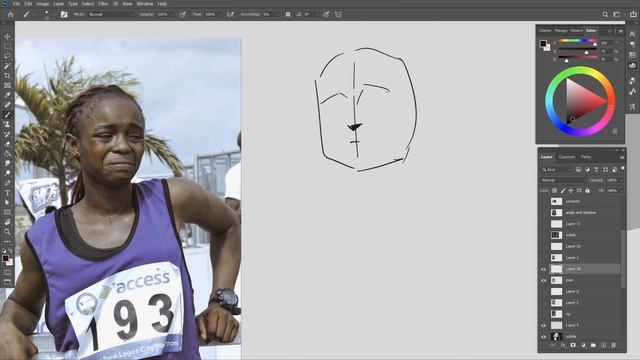The image size is (640, 360).
Task: Select the Brush tool in the left toolbar
Action: click(x=7, y=115)
